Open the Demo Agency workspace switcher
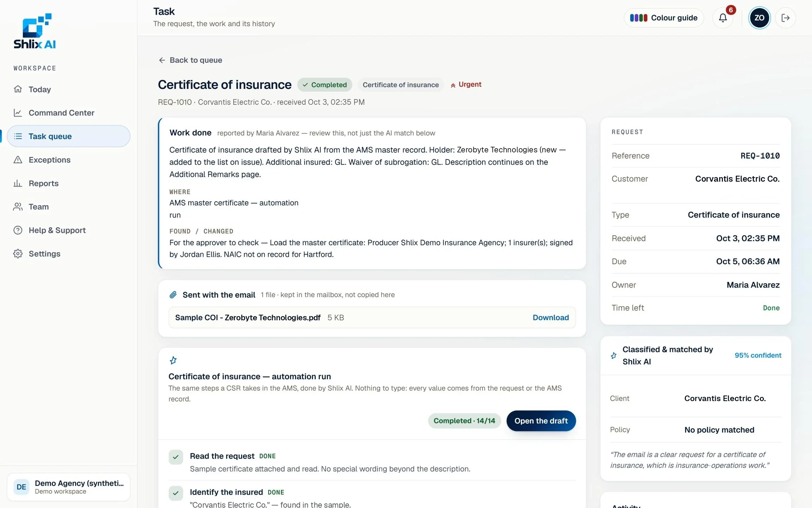Screen dimensions: 812x508 click(69, 487)
